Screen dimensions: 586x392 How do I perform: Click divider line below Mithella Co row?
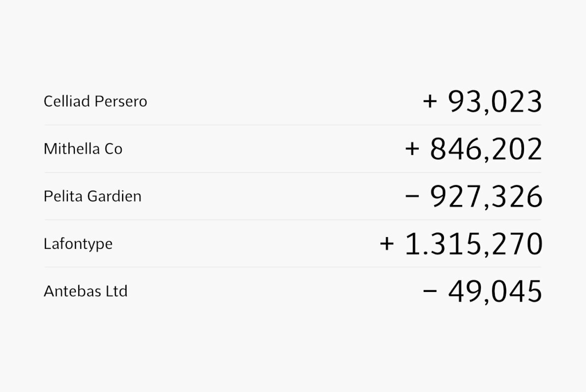293,173
